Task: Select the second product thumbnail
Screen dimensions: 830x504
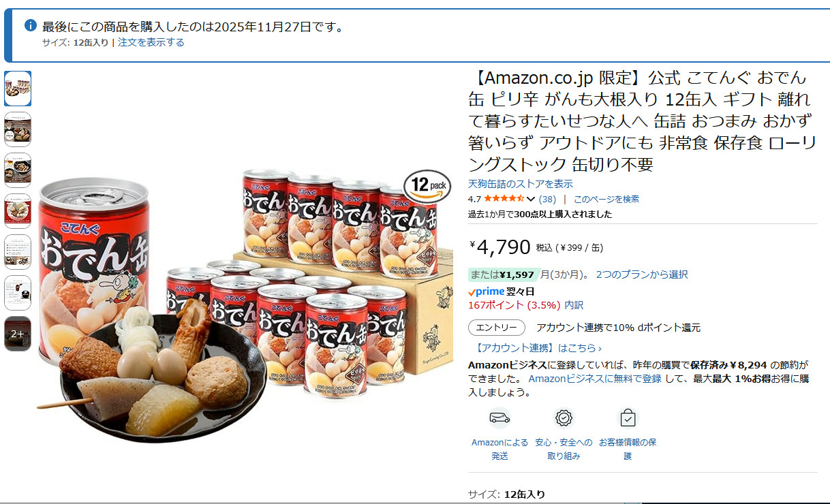Action: pyautogui.click(x=18, y=129)
